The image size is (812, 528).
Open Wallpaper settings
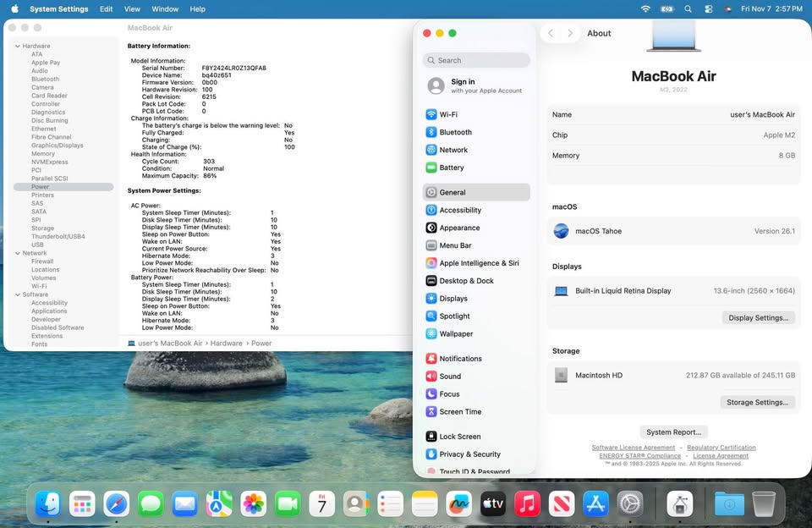tap(457, 333)
